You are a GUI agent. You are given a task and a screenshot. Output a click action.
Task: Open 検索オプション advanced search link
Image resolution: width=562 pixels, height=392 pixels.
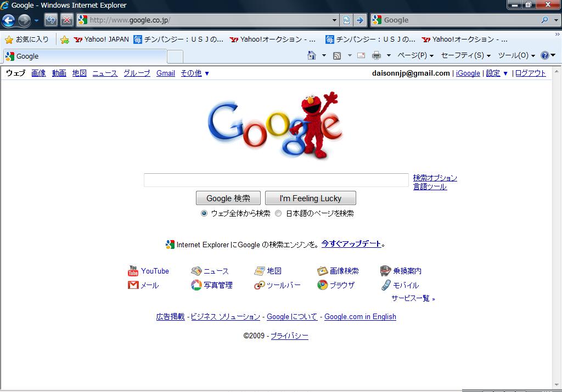click(435, 178)
